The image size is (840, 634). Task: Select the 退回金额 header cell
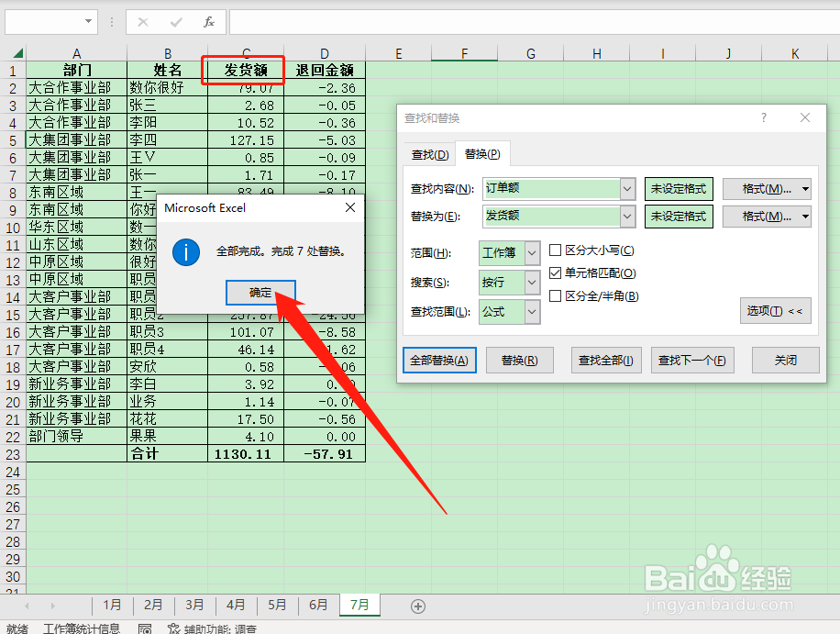click(325, 71)
